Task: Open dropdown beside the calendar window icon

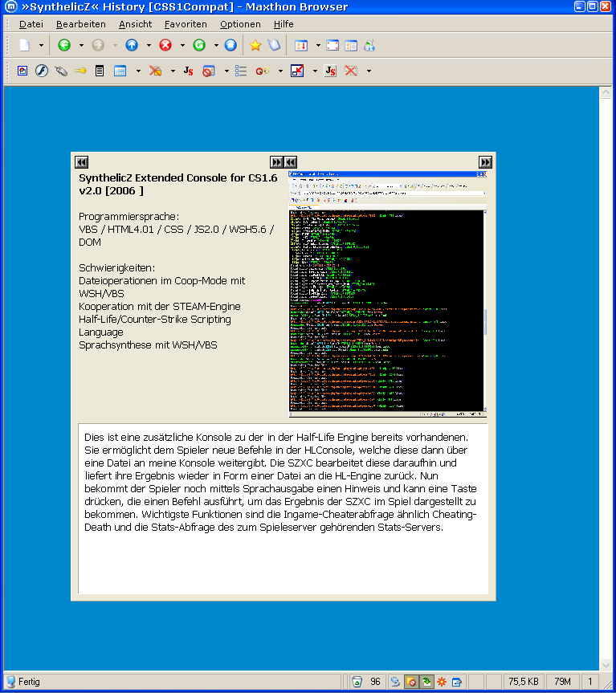Action: coord(138,71)
